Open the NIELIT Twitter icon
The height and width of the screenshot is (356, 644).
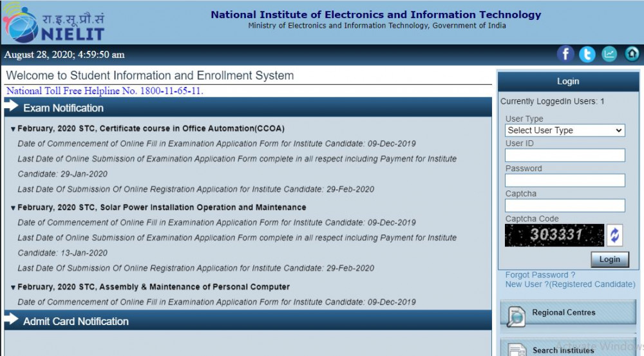(587, 54)
